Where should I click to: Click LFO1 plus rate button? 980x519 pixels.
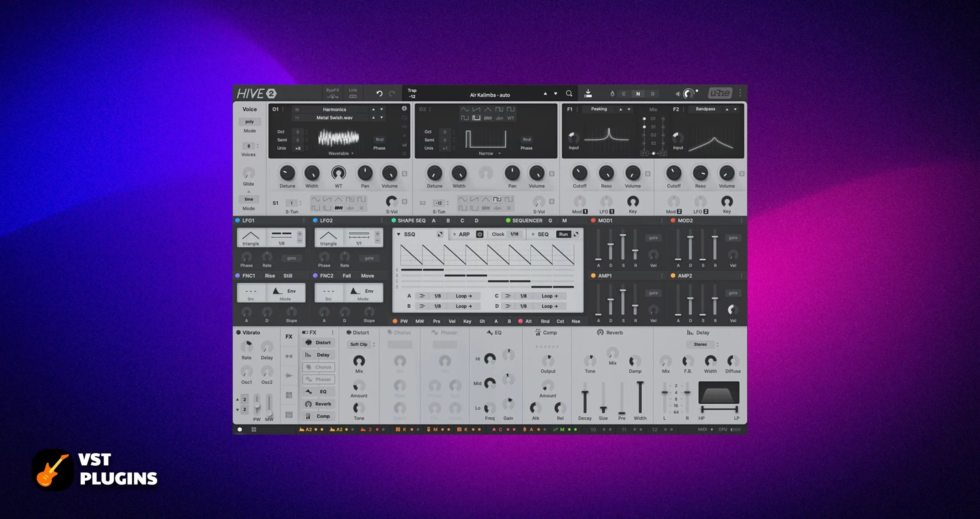coord(300,234)
